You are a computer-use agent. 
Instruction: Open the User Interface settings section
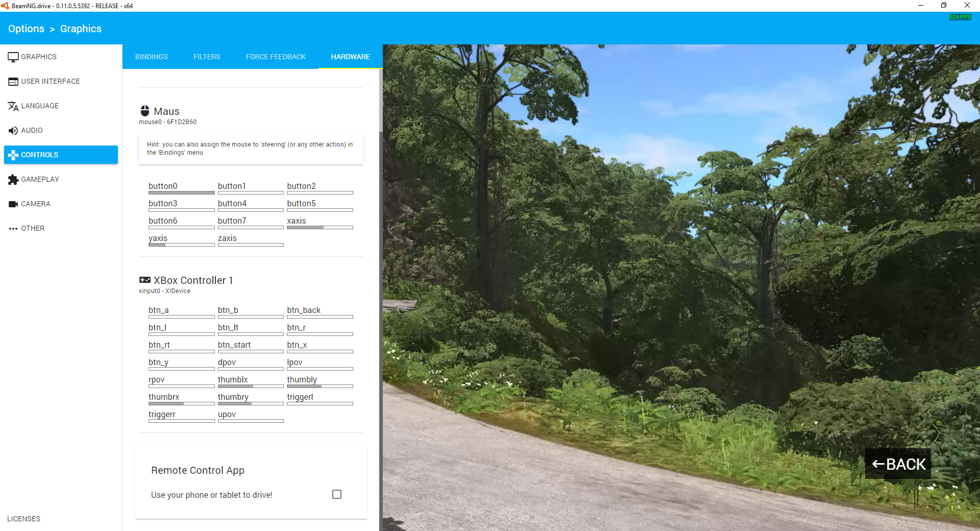pyautogui.click(x=61, y=81)
